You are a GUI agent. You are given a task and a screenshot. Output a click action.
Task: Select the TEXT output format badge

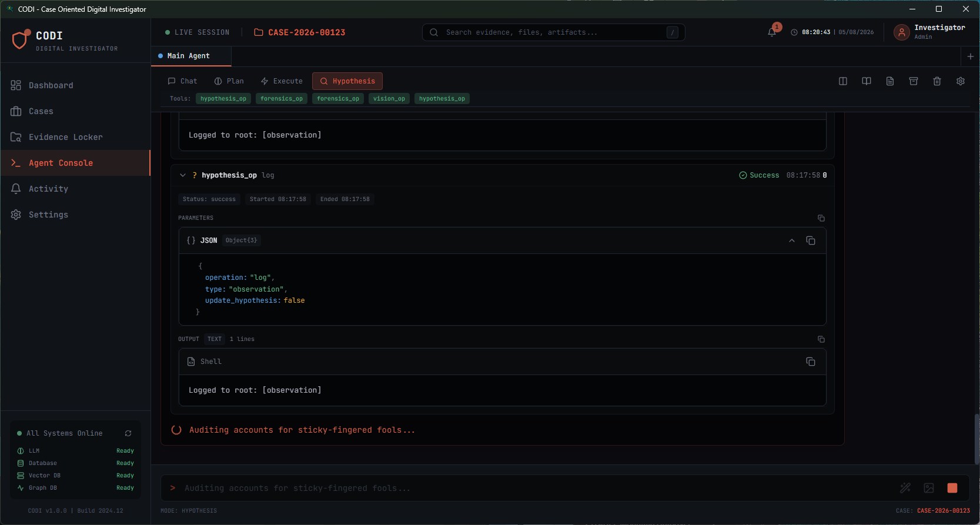tap(215, 339)
